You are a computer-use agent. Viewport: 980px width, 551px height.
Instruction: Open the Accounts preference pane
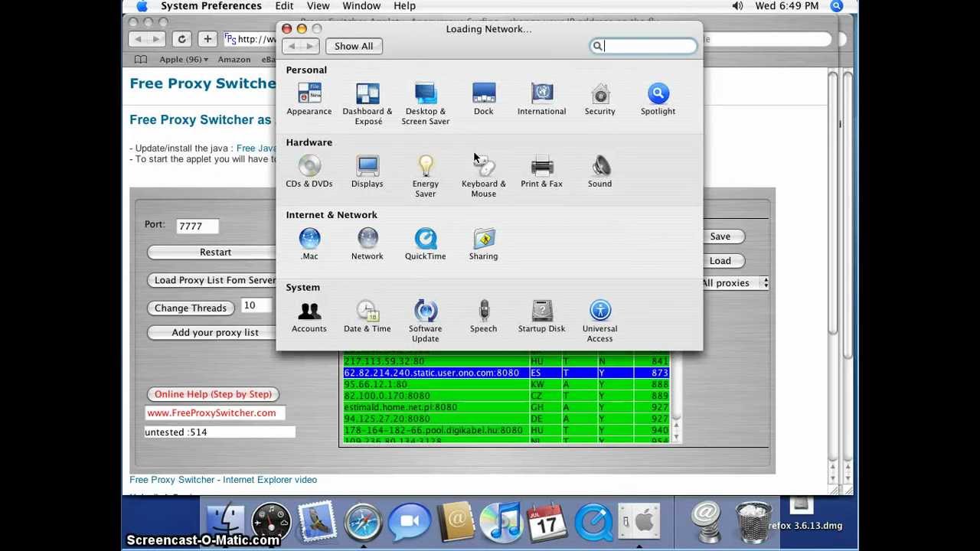309,317
